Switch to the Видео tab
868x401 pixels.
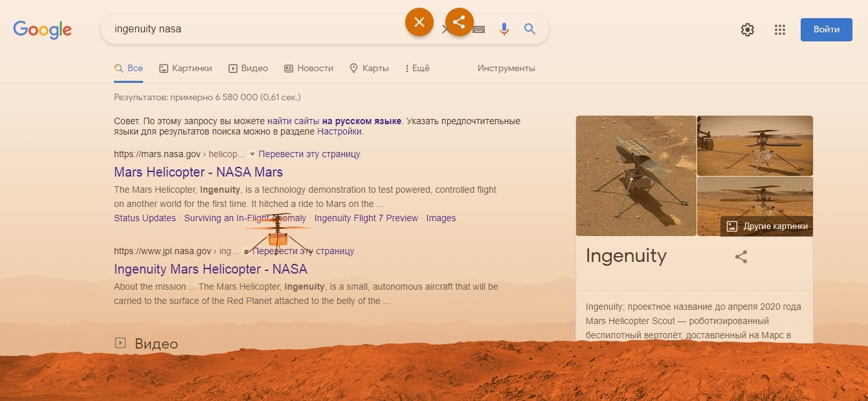[248, 68]
